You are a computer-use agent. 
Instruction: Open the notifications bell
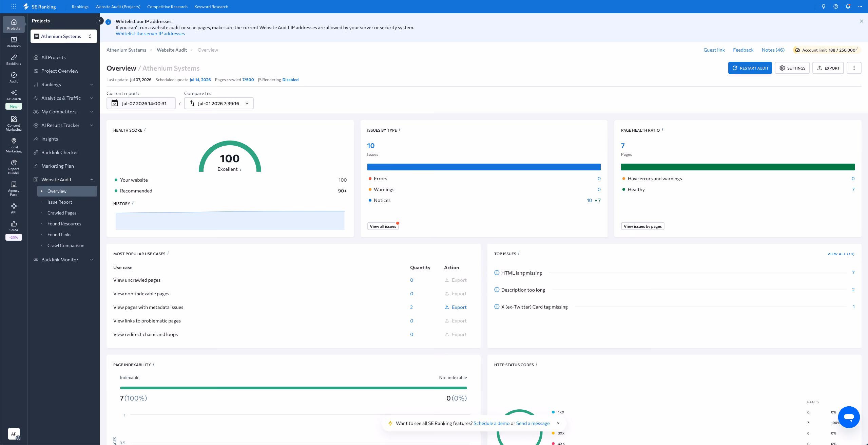(x=848, y=6)
